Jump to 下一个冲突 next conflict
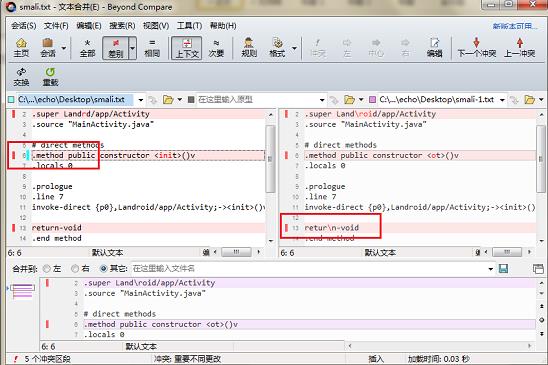The height and width of the screenshot is (365, 548). coord(477,48)
